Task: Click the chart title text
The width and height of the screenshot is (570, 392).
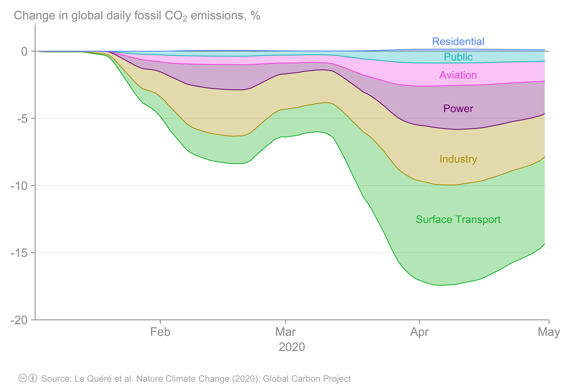Action: click(x=137, y=16)
